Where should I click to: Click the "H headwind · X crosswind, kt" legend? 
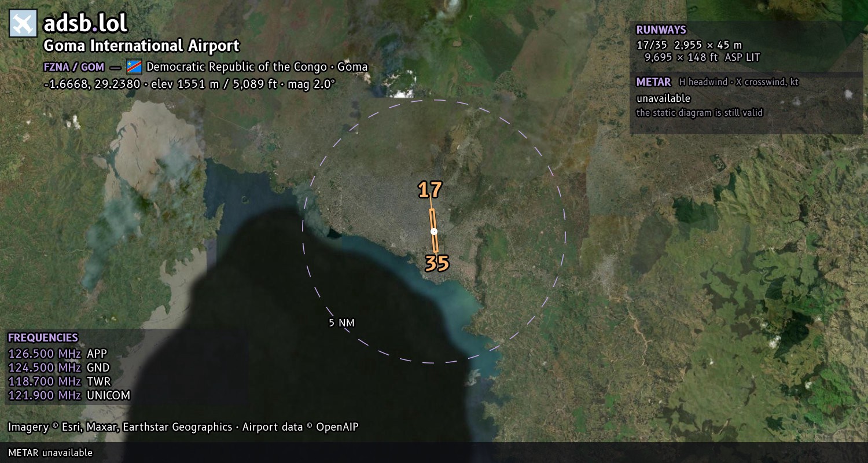[738, 82]
